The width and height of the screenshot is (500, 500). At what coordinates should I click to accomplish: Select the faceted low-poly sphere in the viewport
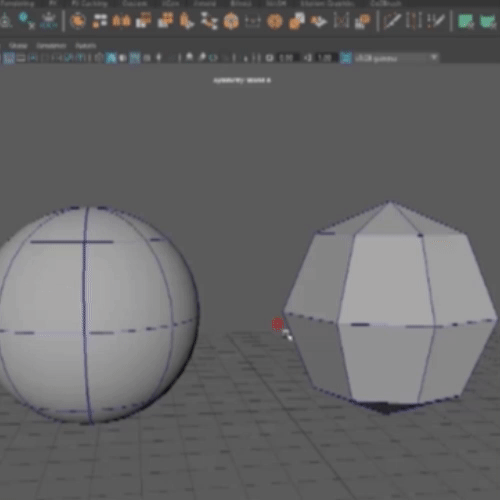click(x=390, y=307)
